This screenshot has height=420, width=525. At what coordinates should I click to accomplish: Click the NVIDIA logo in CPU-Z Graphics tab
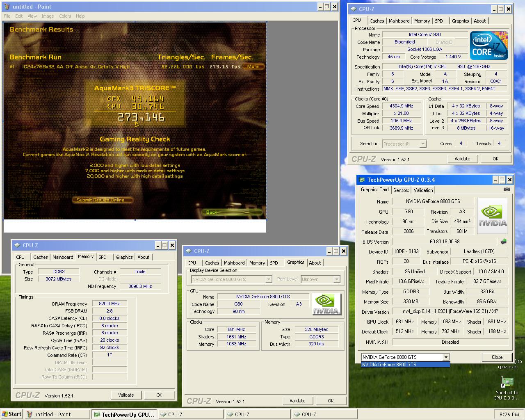pyautogui.click(x=326, y=304)
